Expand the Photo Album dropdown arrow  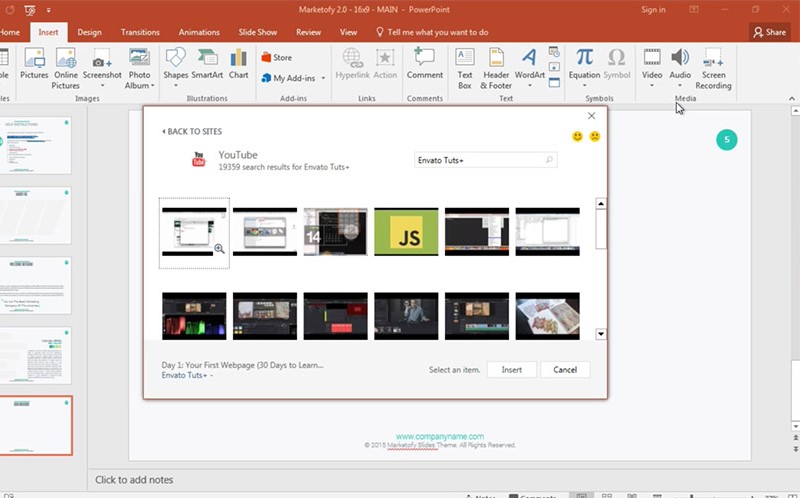pos(153,85)
